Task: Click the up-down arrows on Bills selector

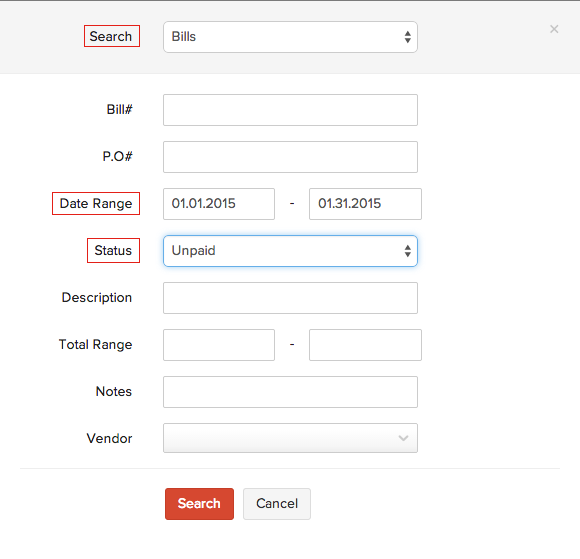Action: (407, 37)
